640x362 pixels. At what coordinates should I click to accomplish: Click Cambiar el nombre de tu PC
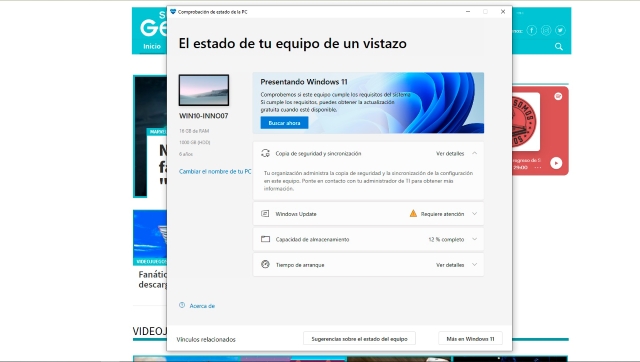click(x=215, y=171)
